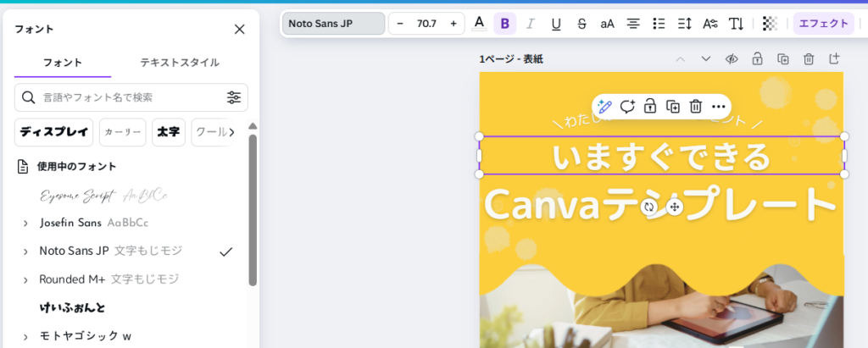Switch to the テキストスタイル tab
The width and height of the screenshot is (868, 348).
pos(180,63)
